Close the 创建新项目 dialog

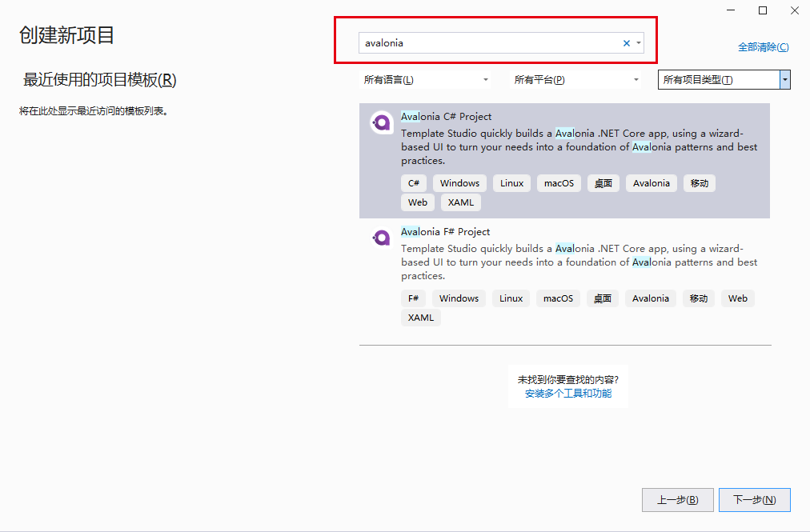click(x=795, y=10)
